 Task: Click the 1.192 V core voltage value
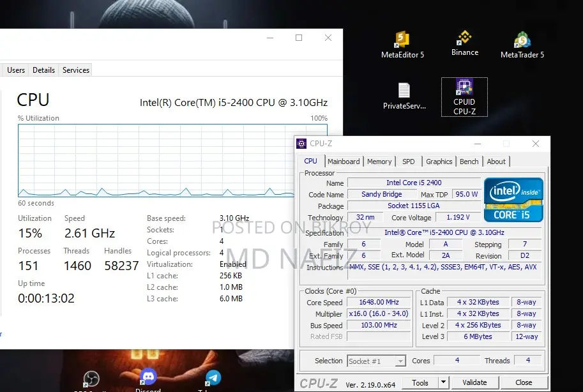coord(458,217)
